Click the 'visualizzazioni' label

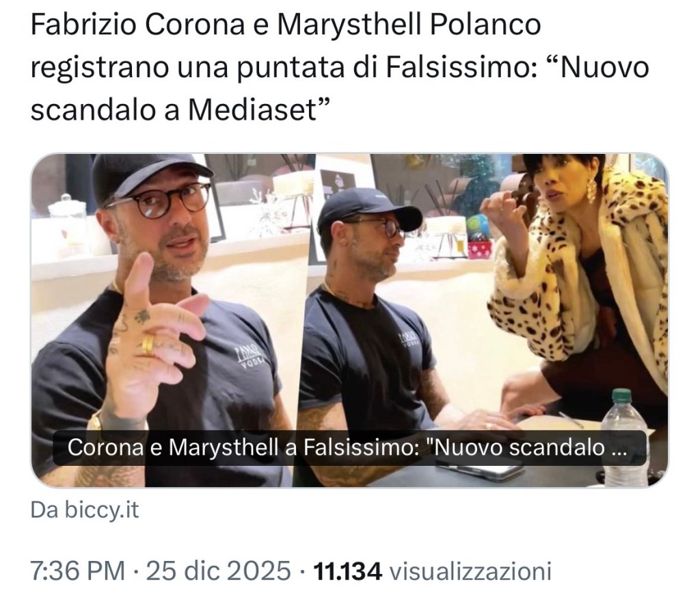(470, 571)
